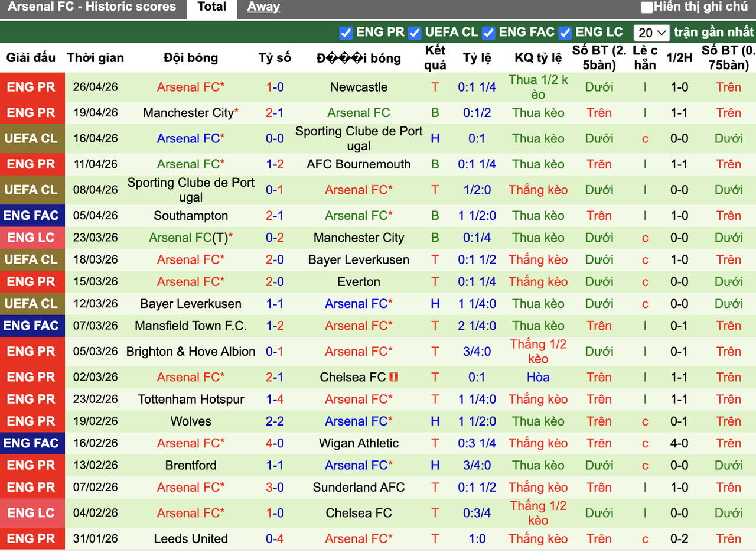This screenshot has width=756, height=552.
Task: Enable the Hiển thị ghi chú checkbox
Action: [647, 8]
